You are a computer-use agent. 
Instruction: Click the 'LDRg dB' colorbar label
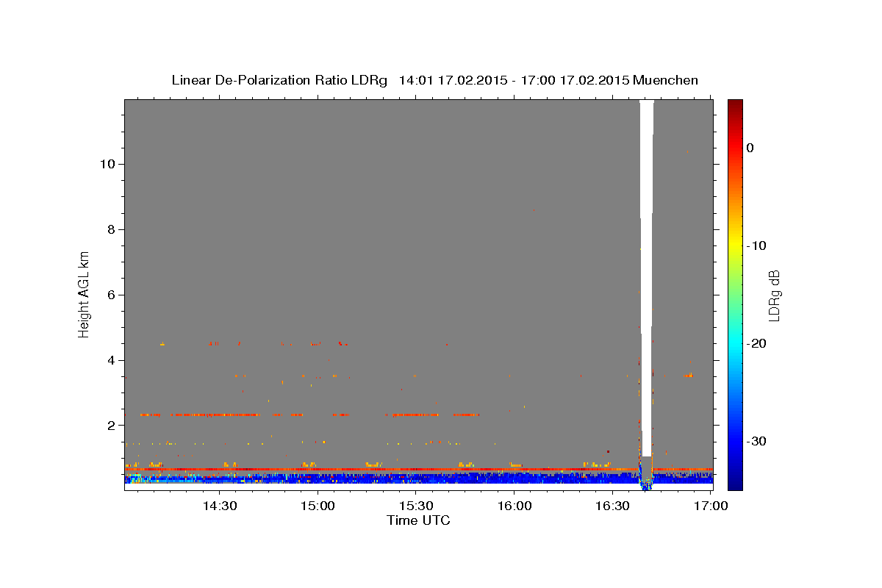tap(774, 295)
